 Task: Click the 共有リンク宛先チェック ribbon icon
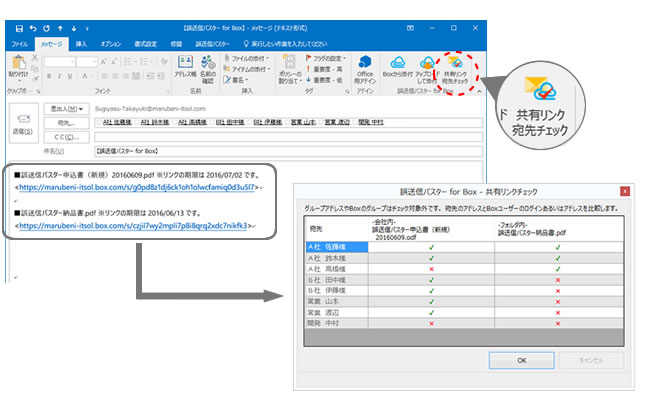pyautogui.click(x=455, y=72)
